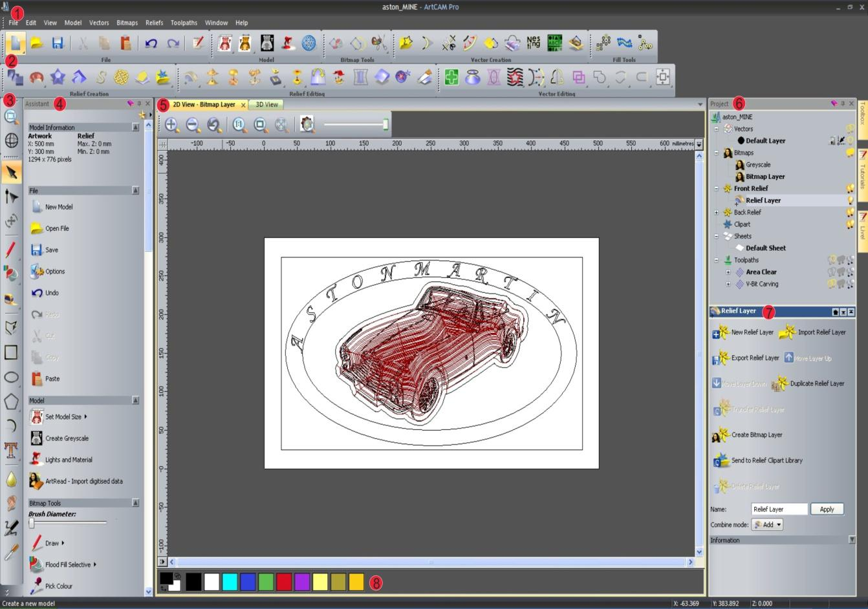The width and height of the screenshot is (868, 609).
Task: Click the Brush Diameter slider
Action: click(x=67, y=522)
